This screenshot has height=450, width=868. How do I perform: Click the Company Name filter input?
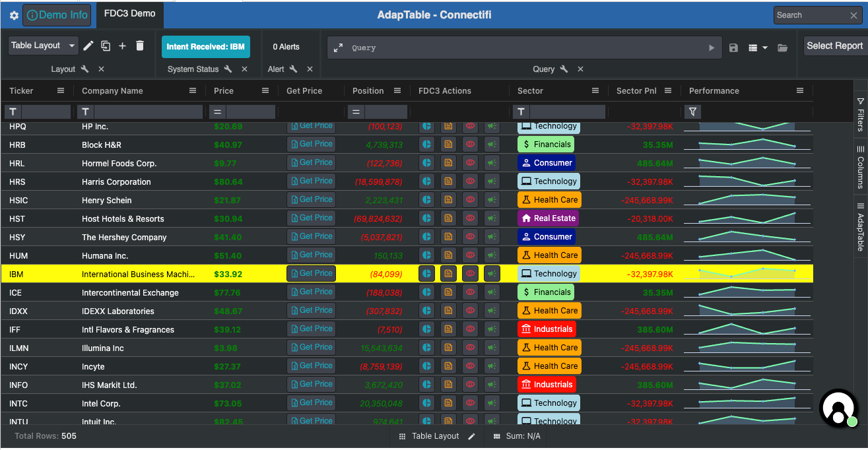point(149,112)
